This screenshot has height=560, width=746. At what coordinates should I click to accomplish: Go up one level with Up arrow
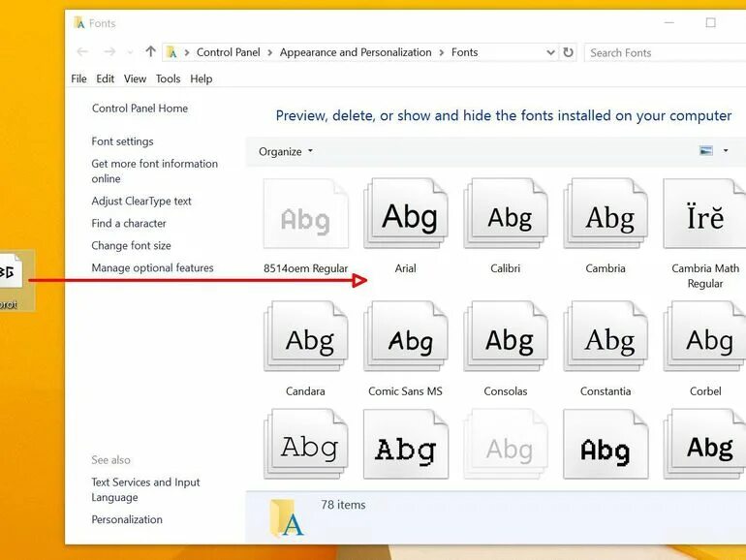click(x=151, y=51)
